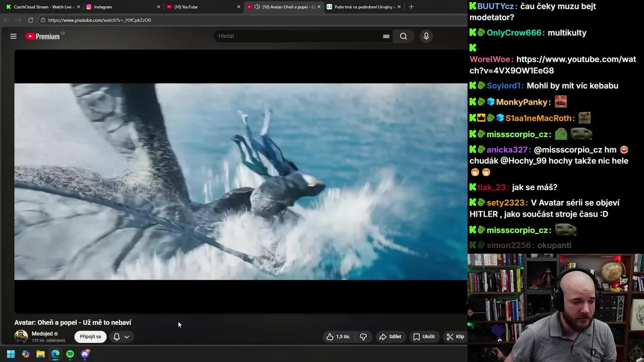Create a clip with the Klip scissors button
Image resolution: width=644 pixels, height=362 pixels.
pos(455,337)
